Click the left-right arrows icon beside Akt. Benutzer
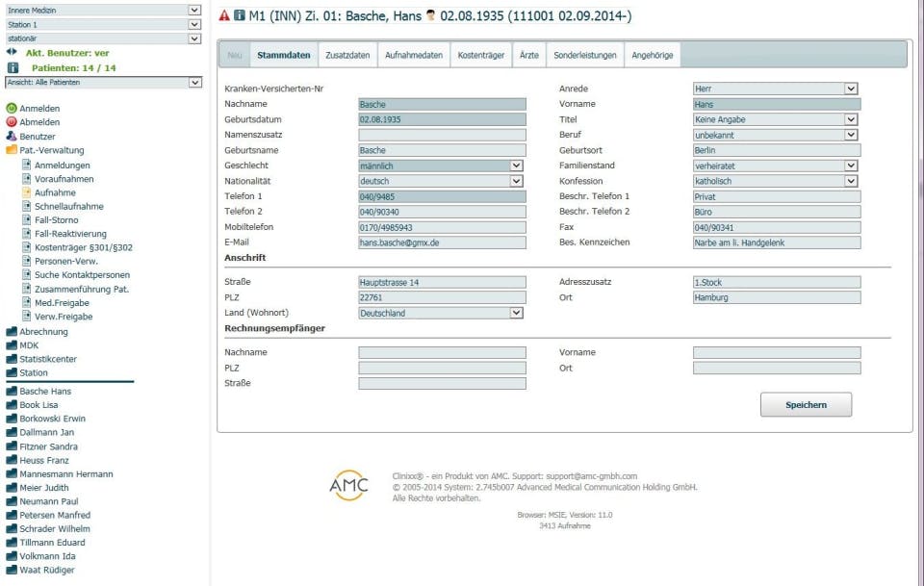 [12, 52]
